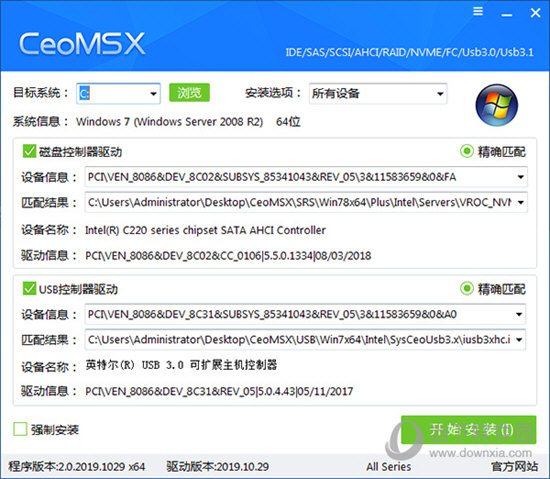Click the USB driver info 5.0.4.43 05/11/2017 text
550x479 pixels.
(219, 391)
